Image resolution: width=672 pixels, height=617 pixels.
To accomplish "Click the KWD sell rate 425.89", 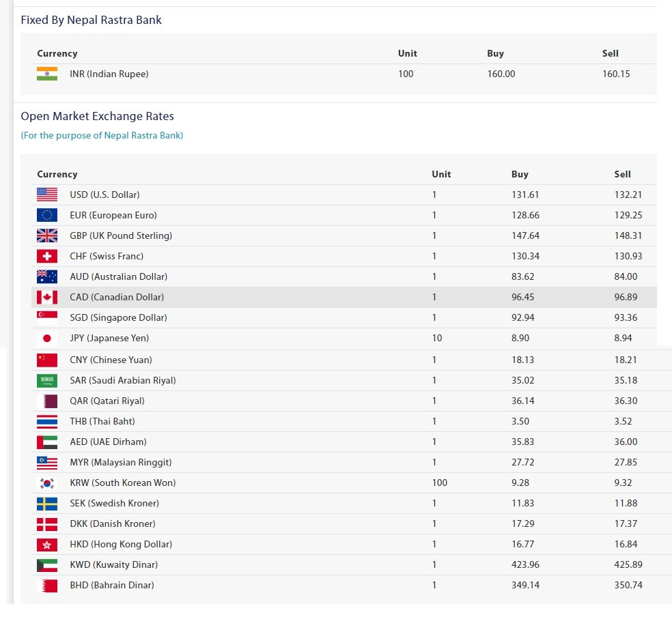I will tap(628, 564).
